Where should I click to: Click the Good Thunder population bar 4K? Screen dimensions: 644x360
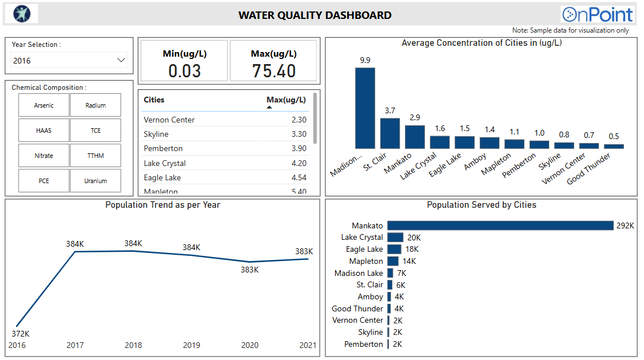click(x=389, y=308)
